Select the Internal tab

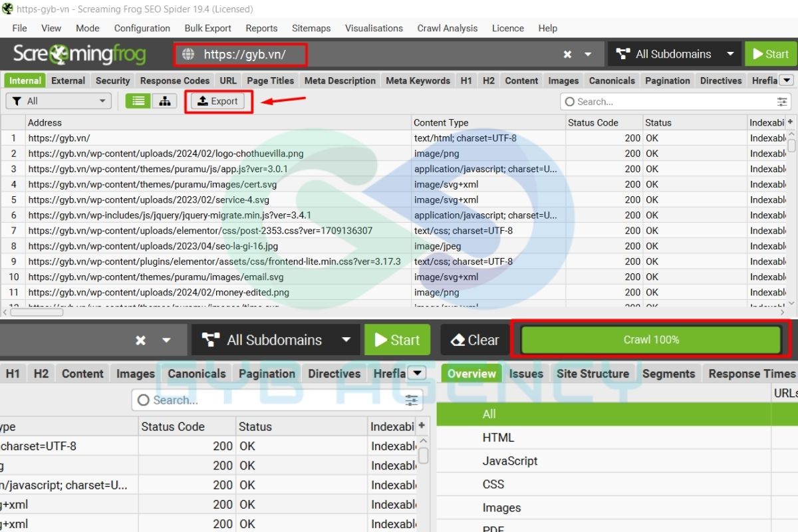(x=25, y=80)
